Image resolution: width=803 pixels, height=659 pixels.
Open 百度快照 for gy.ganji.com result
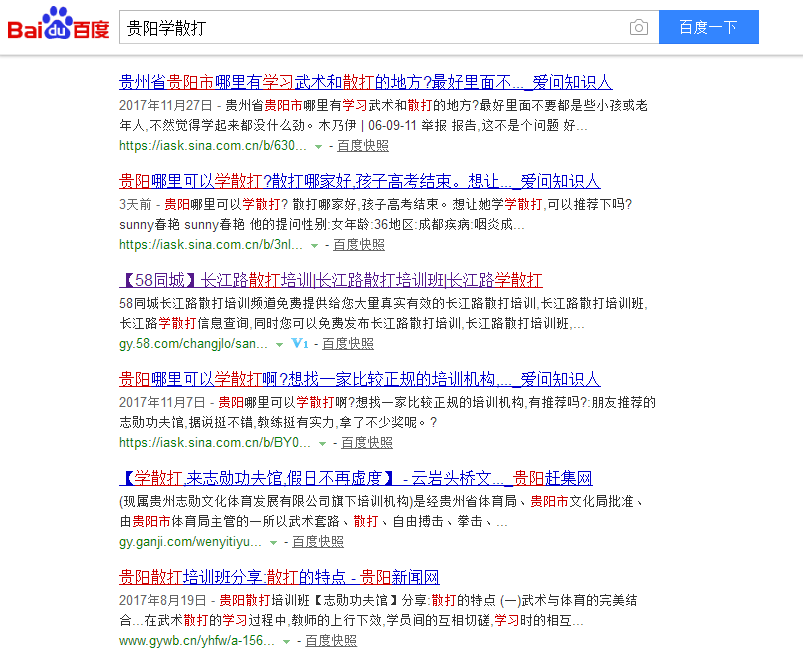318,542
